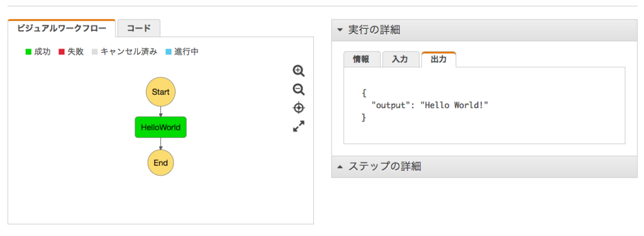Expand the graph to full screen

tap(299, 126)
